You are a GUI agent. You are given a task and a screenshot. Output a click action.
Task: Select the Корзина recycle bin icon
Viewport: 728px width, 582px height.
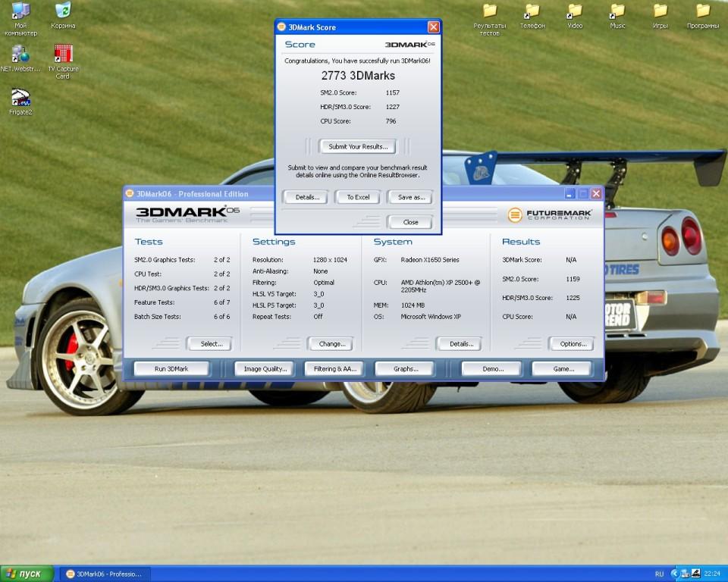point(63,15)
